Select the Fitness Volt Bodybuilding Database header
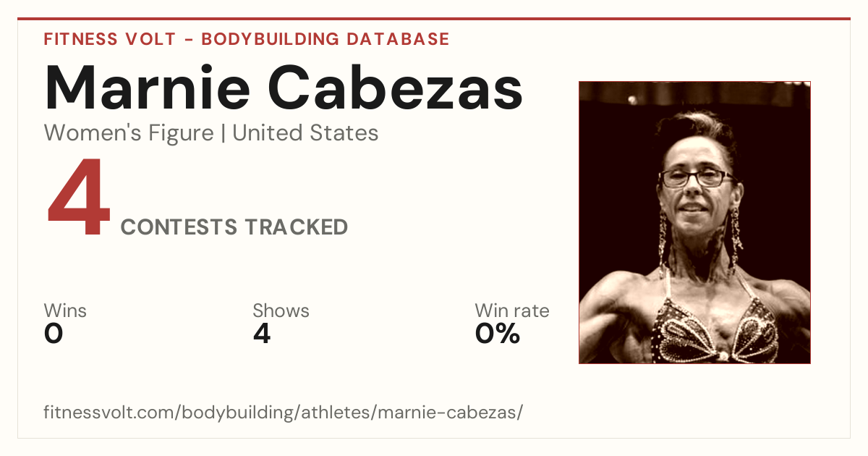This screenshot has width=868, height=456. [247, 39]
